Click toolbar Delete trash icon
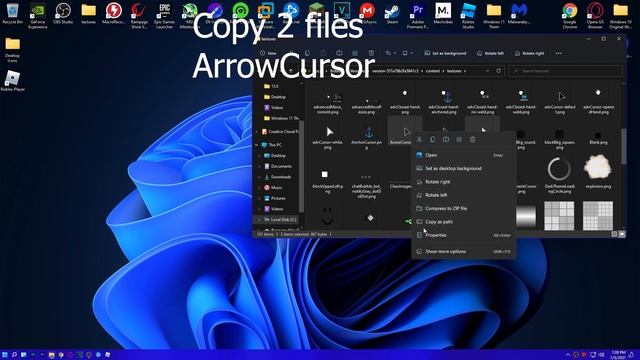The width and height of the screenshot is (640, 360). pos(371,53)
